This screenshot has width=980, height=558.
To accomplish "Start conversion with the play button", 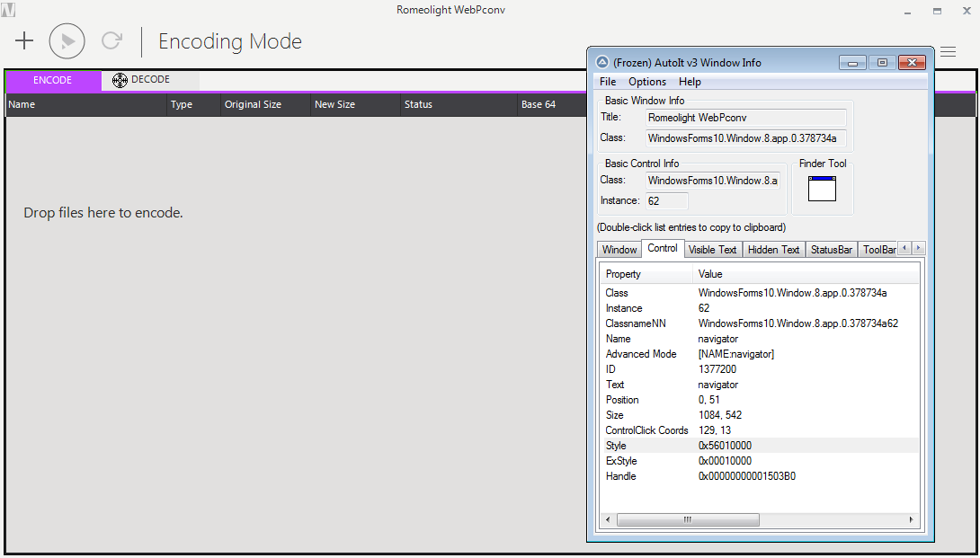I will click(67, 41).
